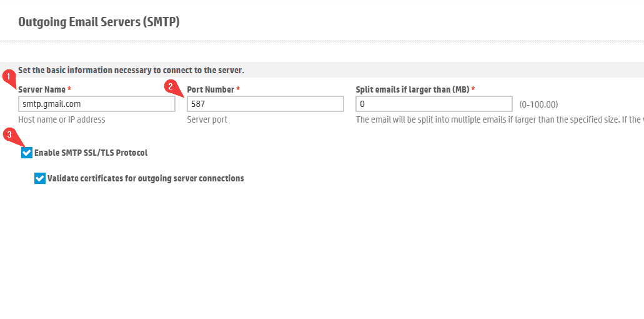The height and width of the screenshot is (319, 644).
Task: Click the Server port hint text
Action: (207, 119)
